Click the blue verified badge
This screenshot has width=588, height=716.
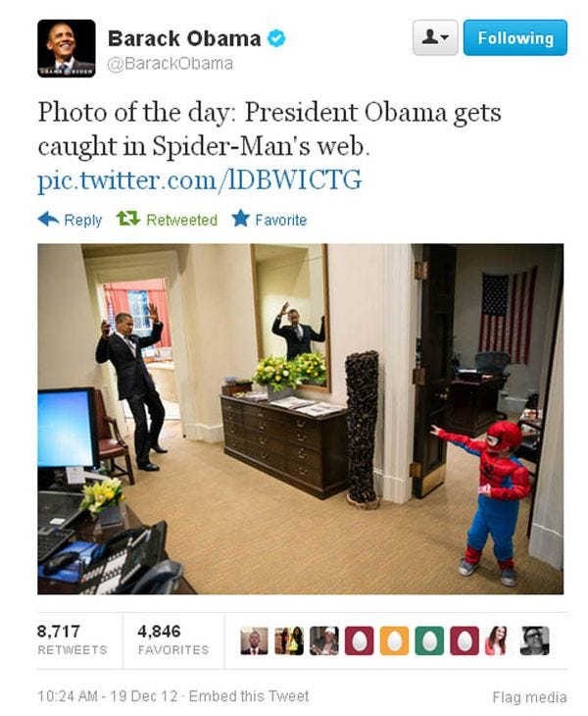pyautogui.click(x=276, y=38)
